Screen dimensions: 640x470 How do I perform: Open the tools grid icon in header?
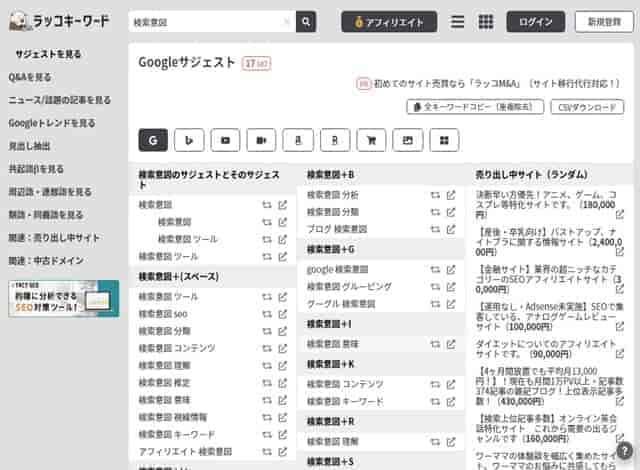click(486, 22)
